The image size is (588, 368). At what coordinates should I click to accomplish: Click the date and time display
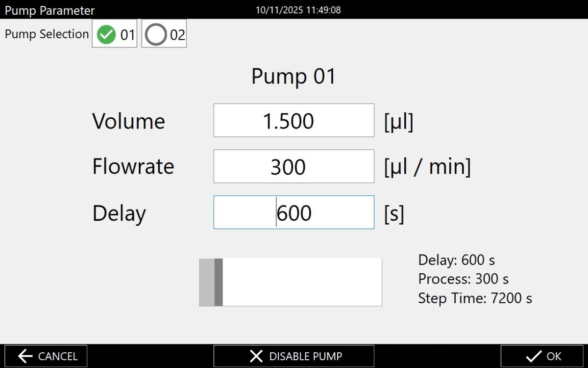(298, 10)
